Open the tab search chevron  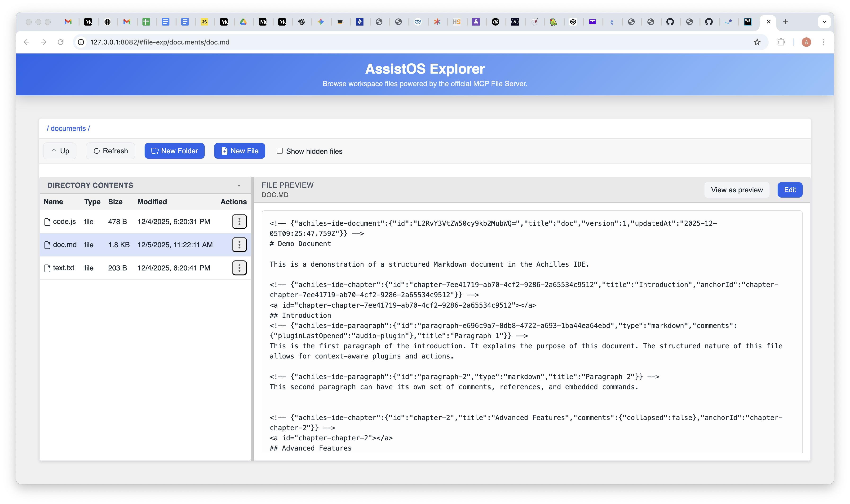pos(824,22)
